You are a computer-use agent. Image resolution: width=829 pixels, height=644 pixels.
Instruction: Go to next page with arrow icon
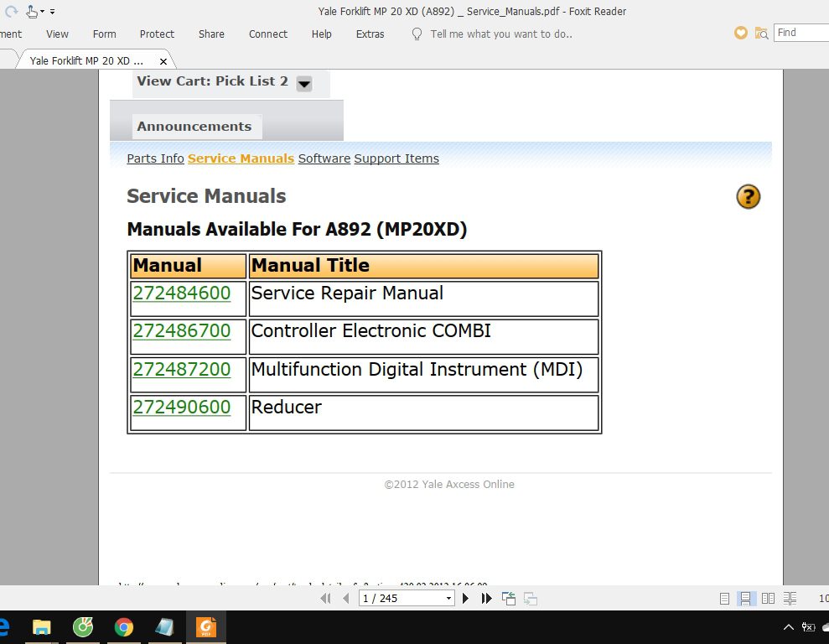[465, 598]
